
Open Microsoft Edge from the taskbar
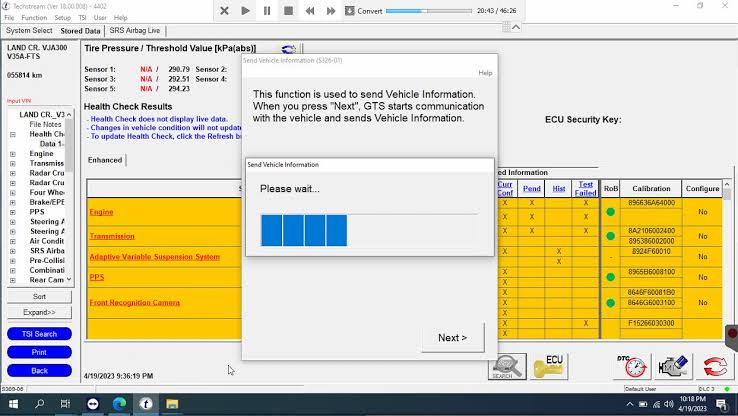(x=119, y=404)
